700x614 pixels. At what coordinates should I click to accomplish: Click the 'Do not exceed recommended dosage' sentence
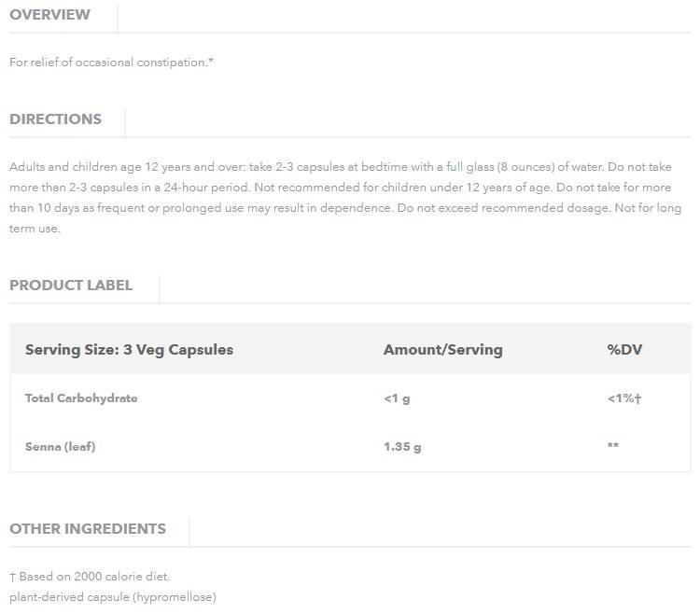504,208
